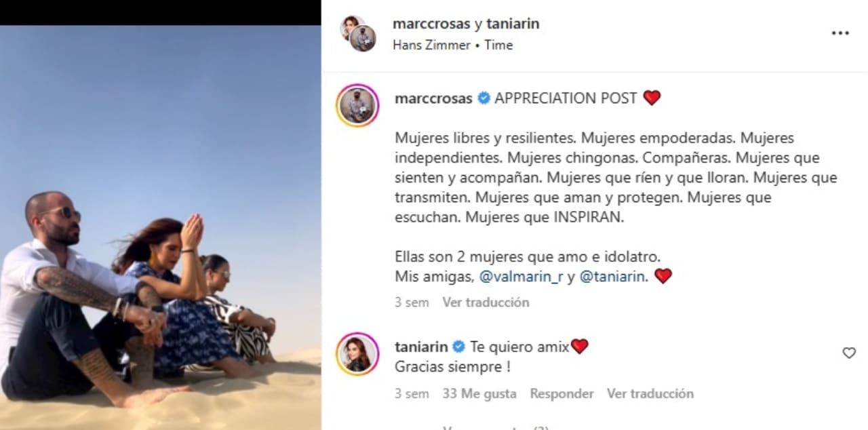This screenshot has width=868, height=430.
Task: Click the combined profile avatar in post header
Action: click(358, 33)
